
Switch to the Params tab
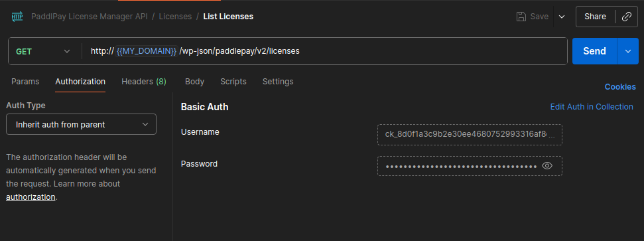click(25, 82)
